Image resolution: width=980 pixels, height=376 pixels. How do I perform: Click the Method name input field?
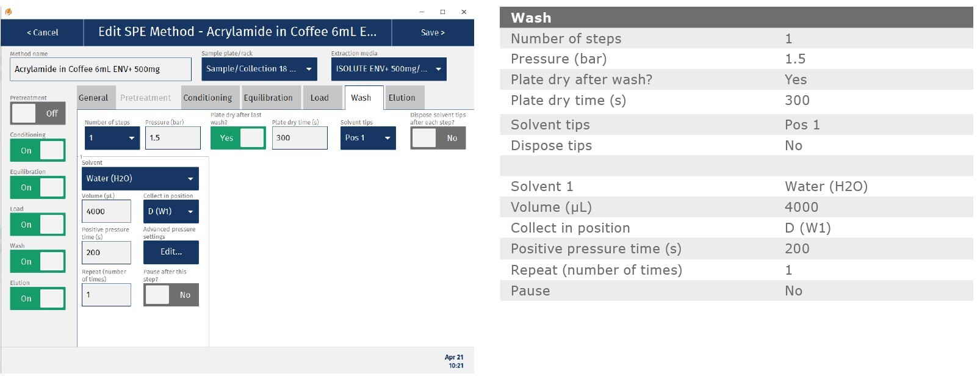101,70
